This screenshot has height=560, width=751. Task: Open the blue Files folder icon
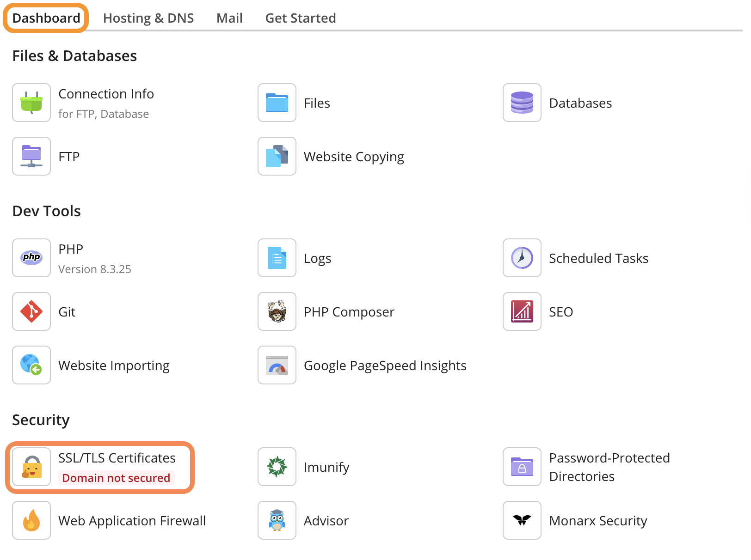[277, 103]
